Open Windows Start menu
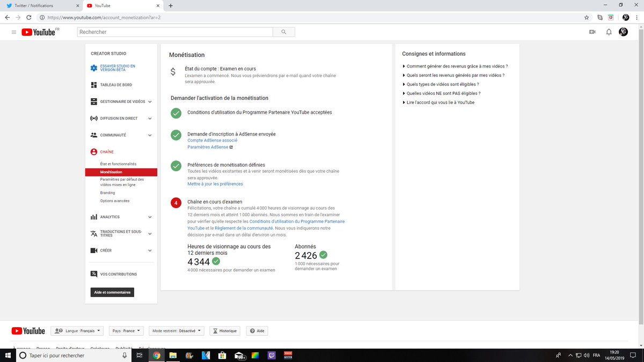 8,356
